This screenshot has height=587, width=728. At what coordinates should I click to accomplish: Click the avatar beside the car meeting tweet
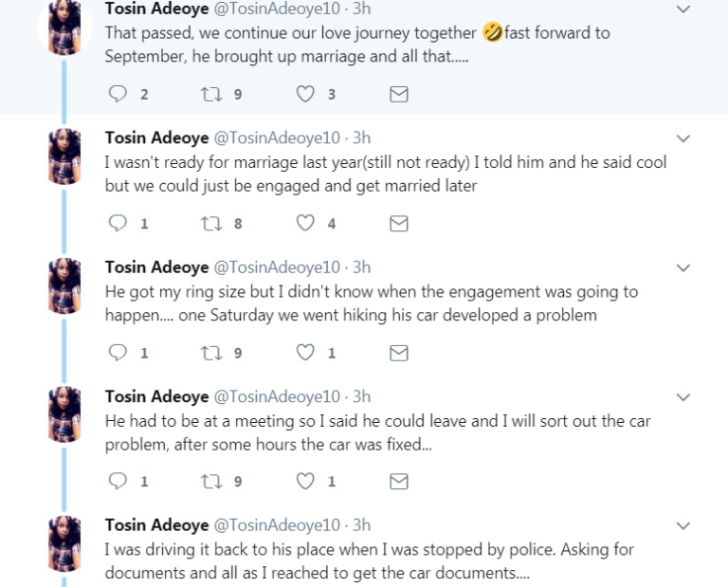point(64,414)
